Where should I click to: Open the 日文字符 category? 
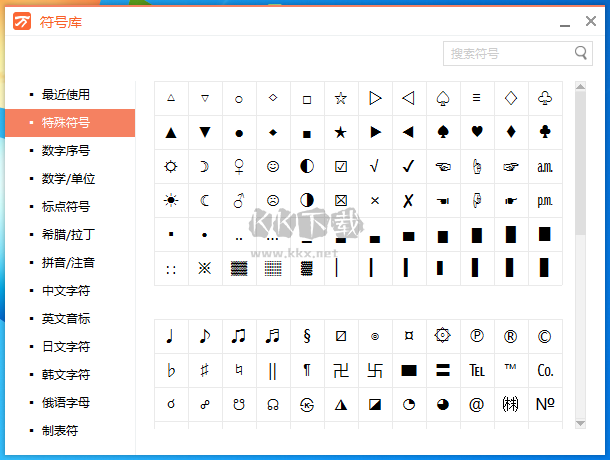click(x=70, y=347)
